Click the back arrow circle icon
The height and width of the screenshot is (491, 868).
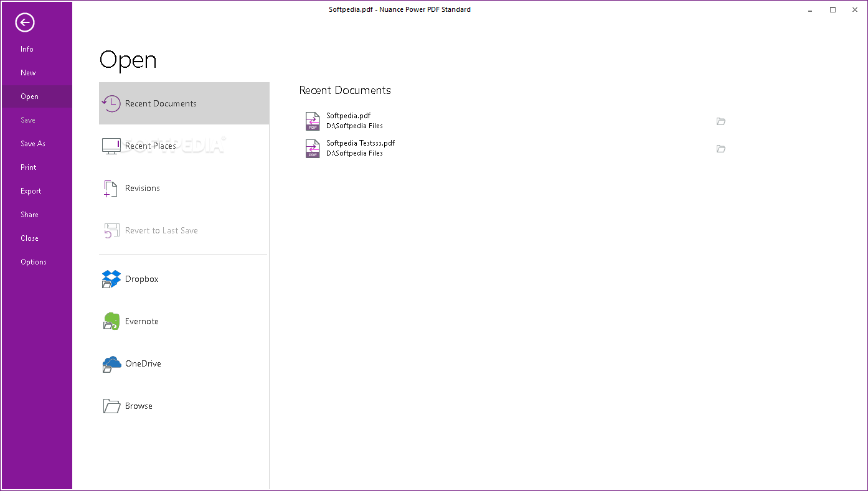25,23
